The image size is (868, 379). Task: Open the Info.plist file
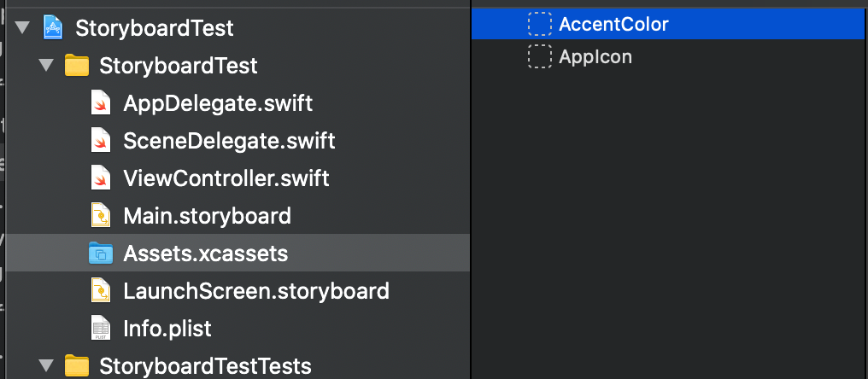(167, 329)
